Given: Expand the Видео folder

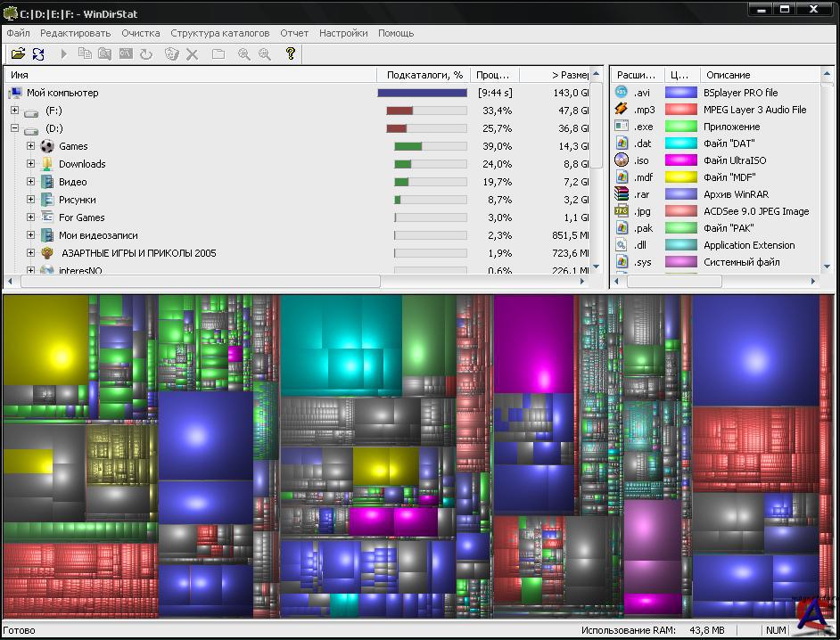Looking at the screenshot, I should tap(30, 182).
